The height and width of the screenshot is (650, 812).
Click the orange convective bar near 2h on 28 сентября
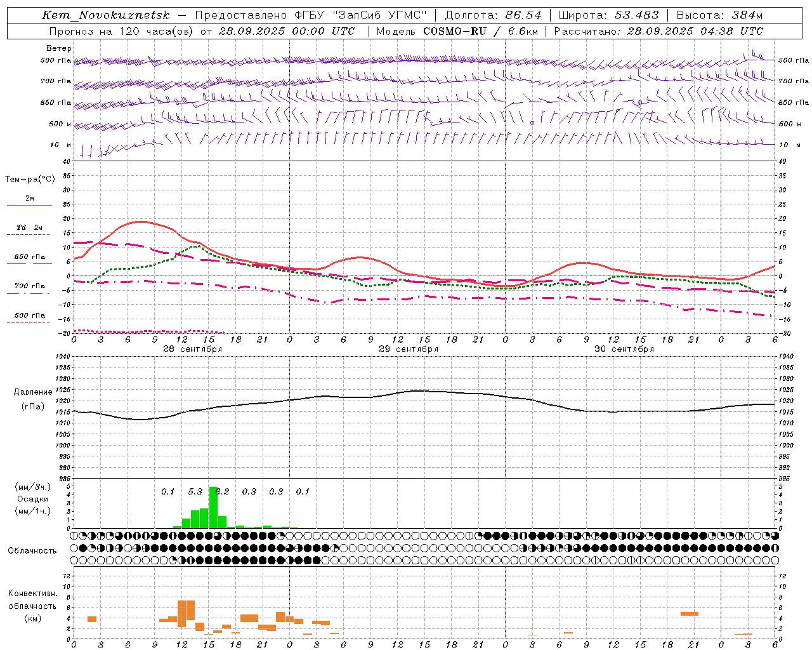point(92,619)
